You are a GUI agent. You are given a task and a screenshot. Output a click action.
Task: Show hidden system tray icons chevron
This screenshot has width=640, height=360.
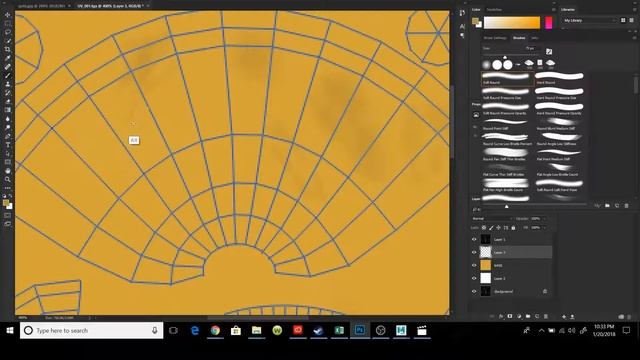click(x=541, y=331)
